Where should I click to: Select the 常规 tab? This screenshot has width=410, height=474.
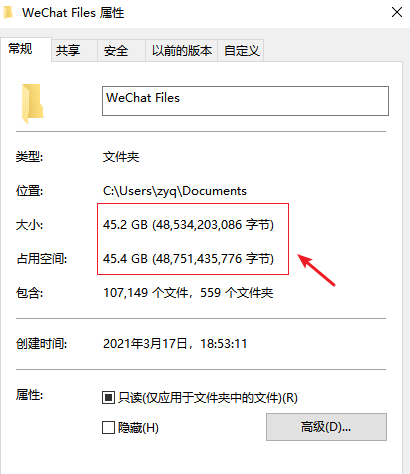click(x=20, y=49)
